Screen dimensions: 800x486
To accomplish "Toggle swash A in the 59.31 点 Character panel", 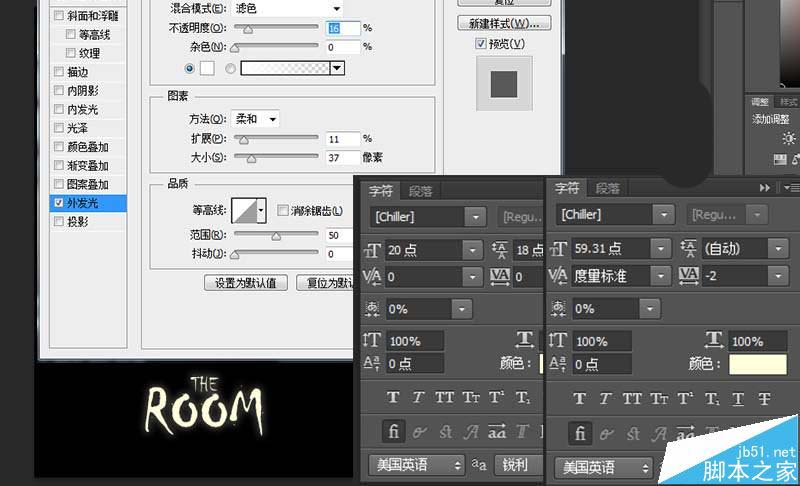I will point(659,434).
